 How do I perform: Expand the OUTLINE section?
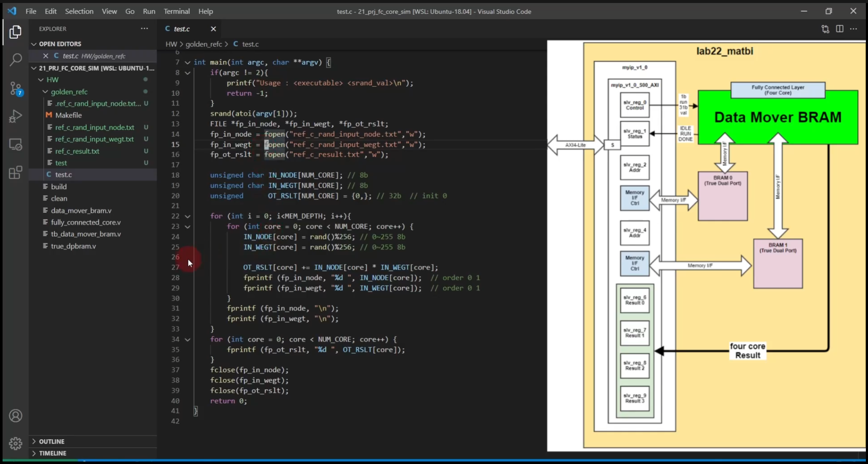click(52, 441)
